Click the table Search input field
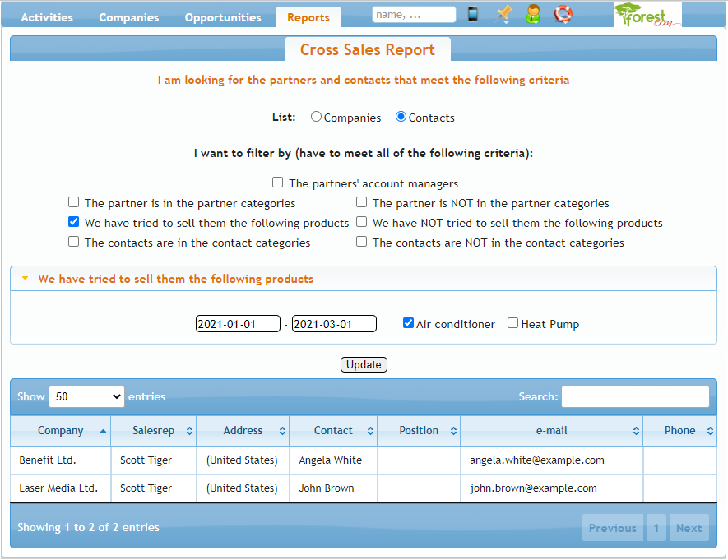The height and width of the screenshot is (560, 728). pyautogui.click(x=634, y=396)
